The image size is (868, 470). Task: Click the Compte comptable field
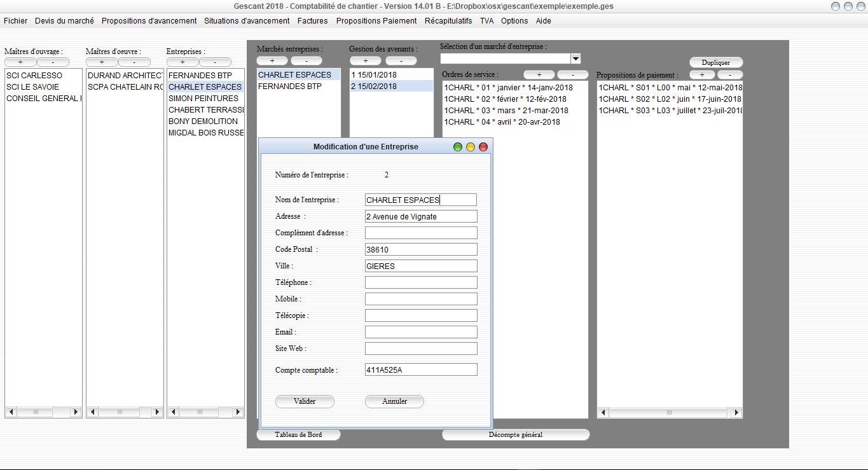click(x=421, y=370)
